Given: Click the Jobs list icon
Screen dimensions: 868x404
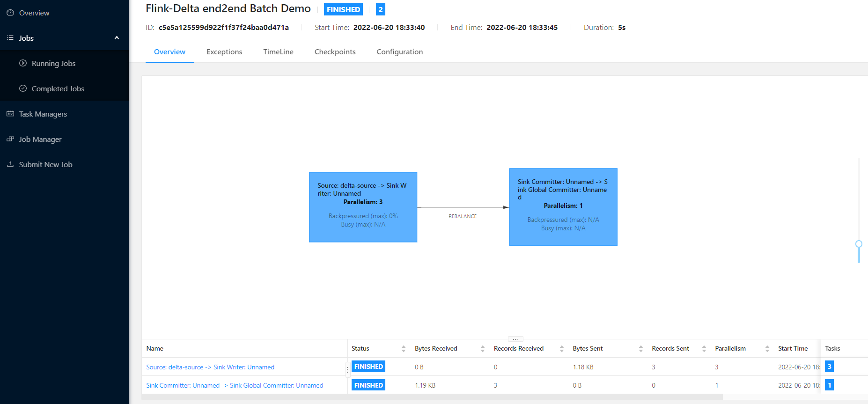Looking at the screenshot, I should [x=10, y=38].
